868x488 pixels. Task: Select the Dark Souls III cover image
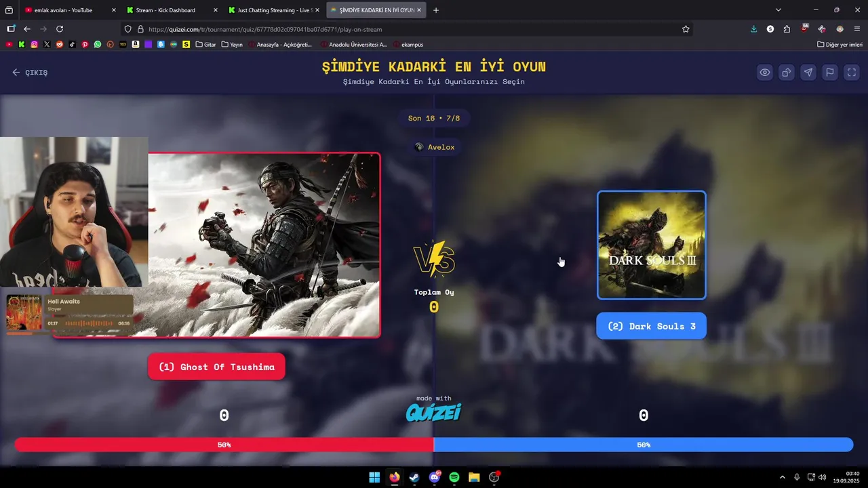[652, 245]
